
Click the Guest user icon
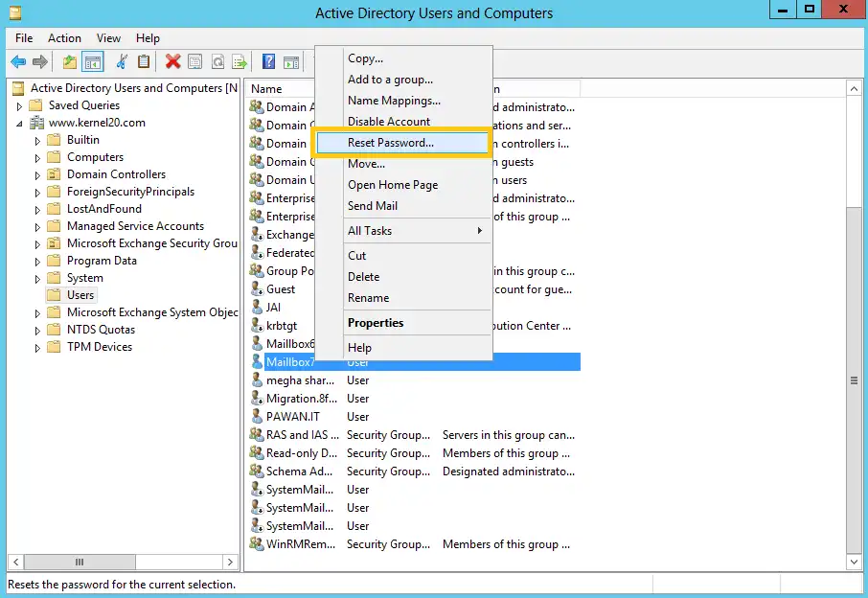[257, 289]
